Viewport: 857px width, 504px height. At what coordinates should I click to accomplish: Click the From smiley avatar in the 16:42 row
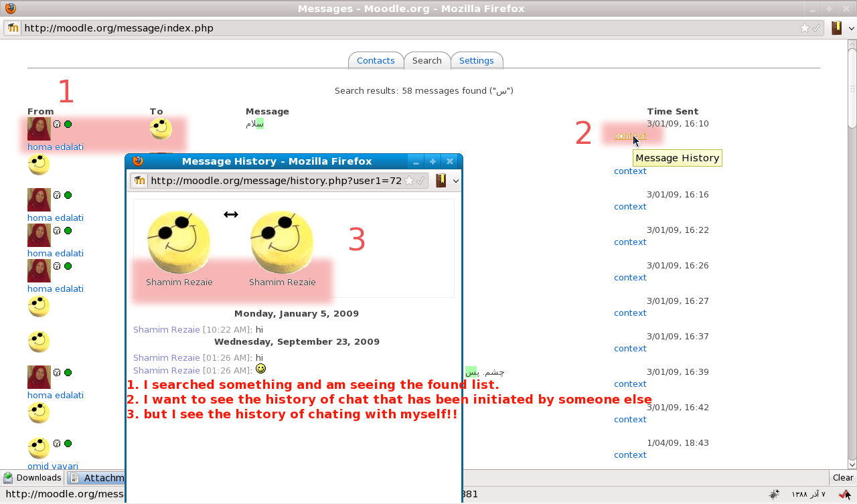click(x=39, y=413)
